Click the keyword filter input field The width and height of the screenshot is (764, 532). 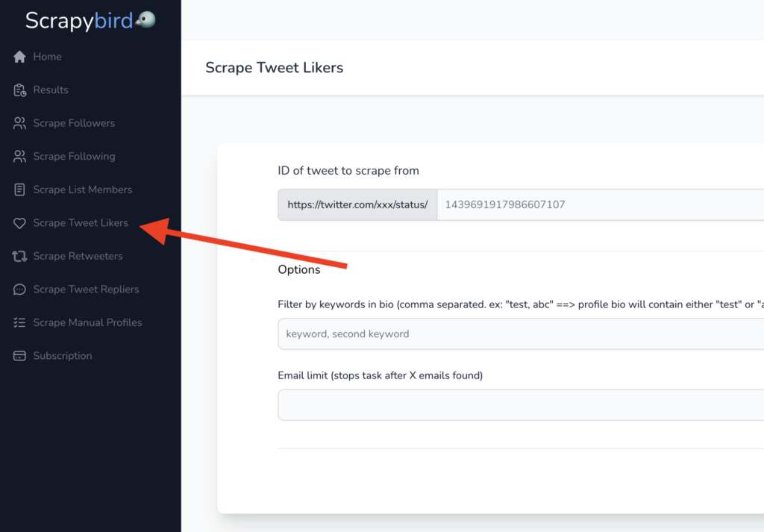point(485,334)
